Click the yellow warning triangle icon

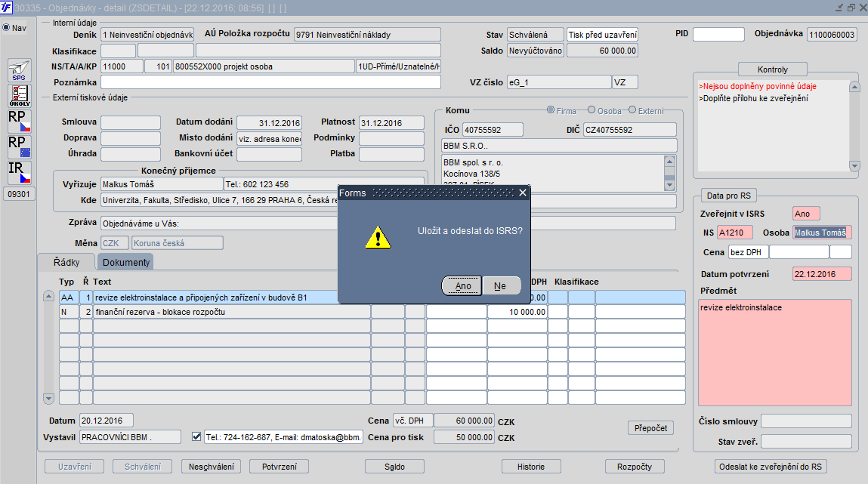click(378, 237)
